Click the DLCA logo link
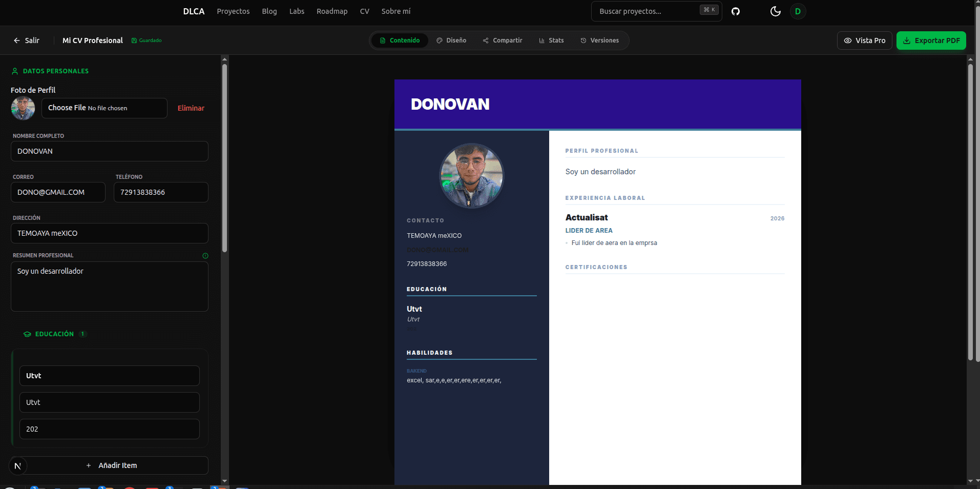The width and height of the screenshot is (980, 489). [194, 11]
